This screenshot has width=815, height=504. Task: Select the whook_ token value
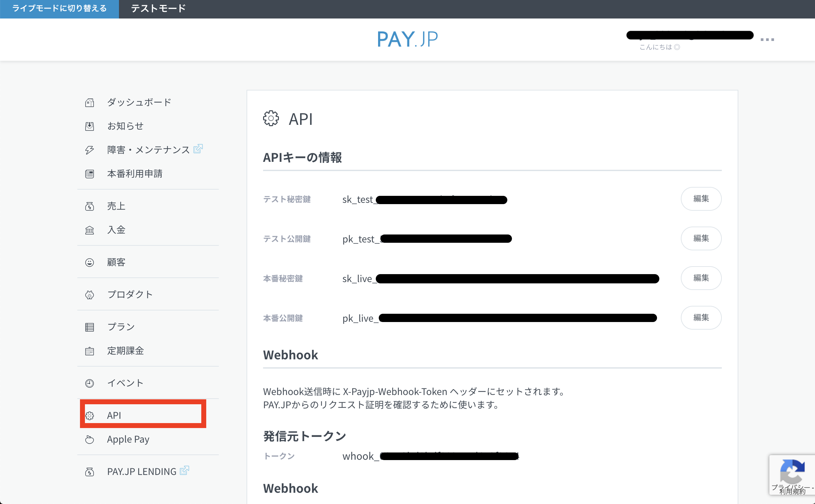click(431, 456)
